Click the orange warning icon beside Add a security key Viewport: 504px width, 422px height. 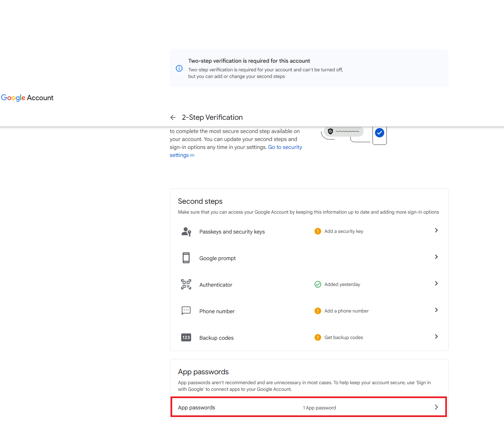(318, 231)
